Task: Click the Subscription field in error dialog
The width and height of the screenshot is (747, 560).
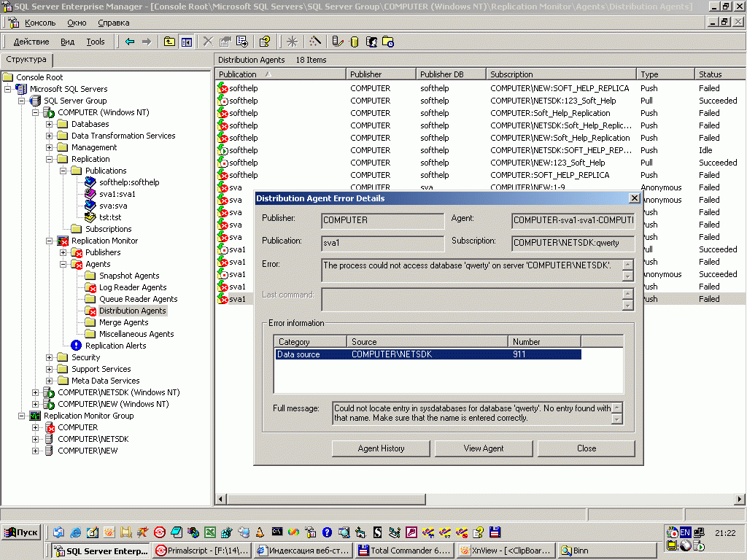Action: [x=573, y=243]
